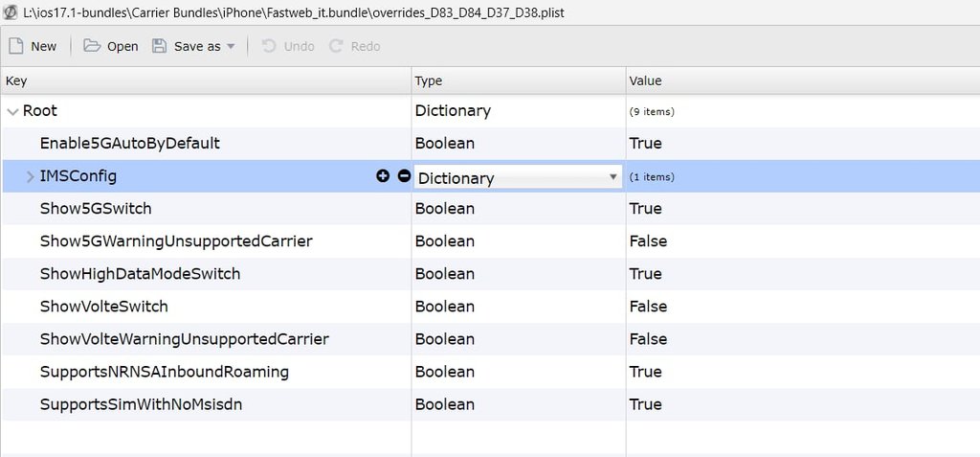The height and width of the screenshot is (457, 980).
Task: Select the SupportsSimWithNoMsisdn key
Action: pyautogui.click(x=142, y=404)
